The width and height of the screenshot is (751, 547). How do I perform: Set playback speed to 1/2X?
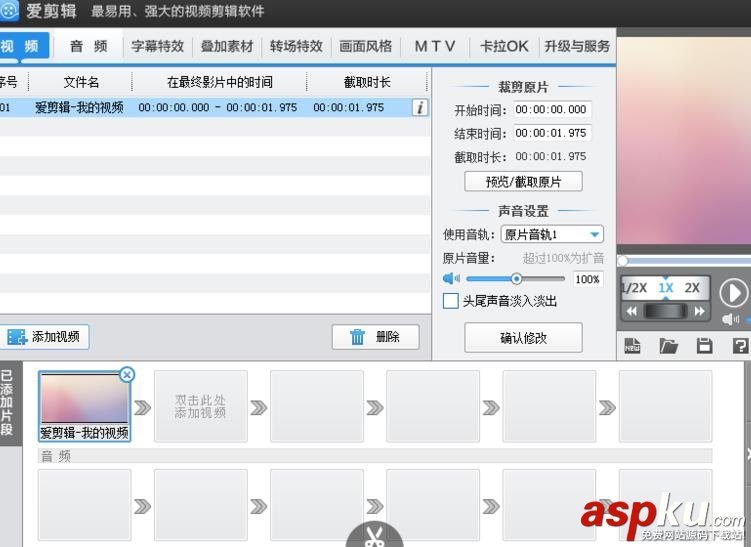tap(634, 287)
